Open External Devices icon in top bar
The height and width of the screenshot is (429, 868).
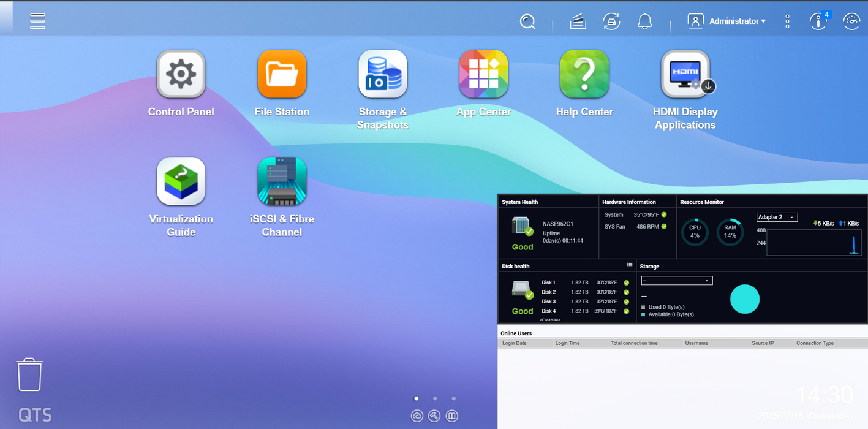tap(611, 21)
